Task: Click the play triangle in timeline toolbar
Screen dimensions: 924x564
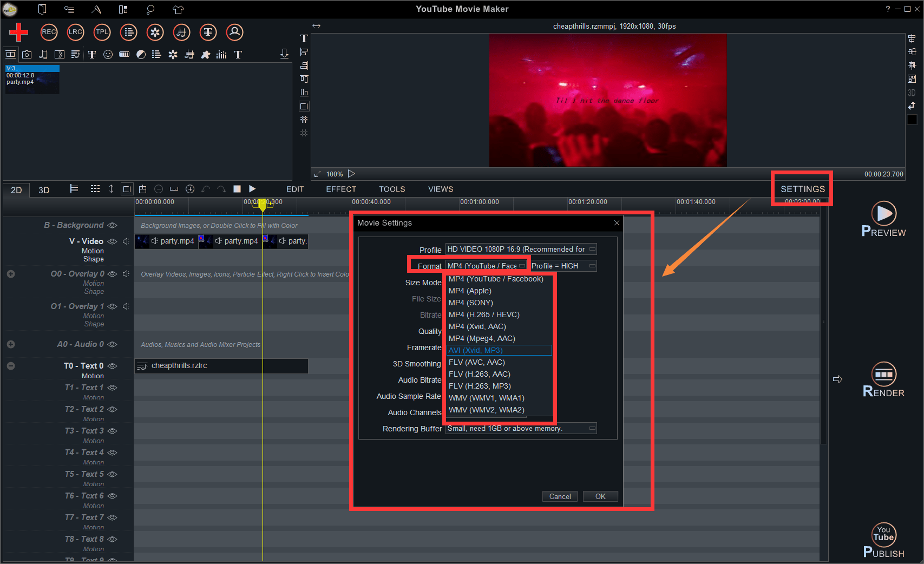Action: click(252, 189)
